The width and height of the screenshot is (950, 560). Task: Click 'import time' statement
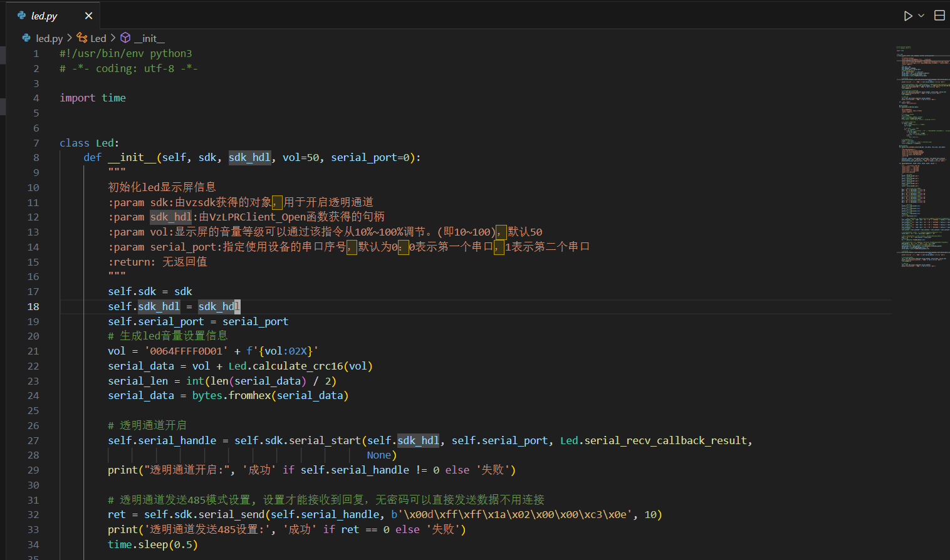93,98
